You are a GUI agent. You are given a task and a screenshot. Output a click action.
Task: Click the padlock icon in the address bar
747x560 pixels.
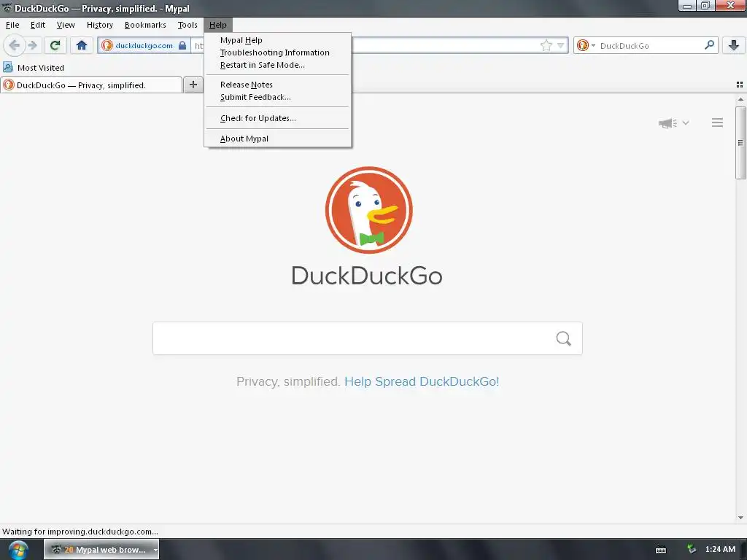[182, 45]
